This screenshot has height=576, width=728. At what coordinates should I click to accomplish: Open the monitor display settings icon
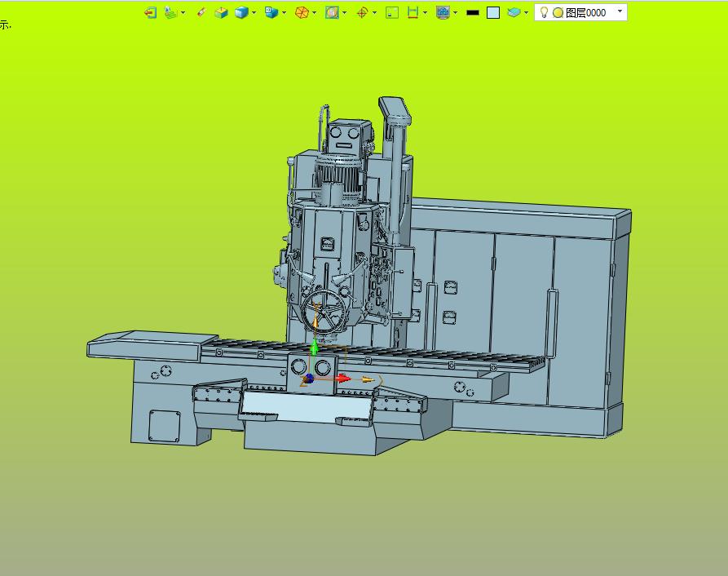(443, 12)
